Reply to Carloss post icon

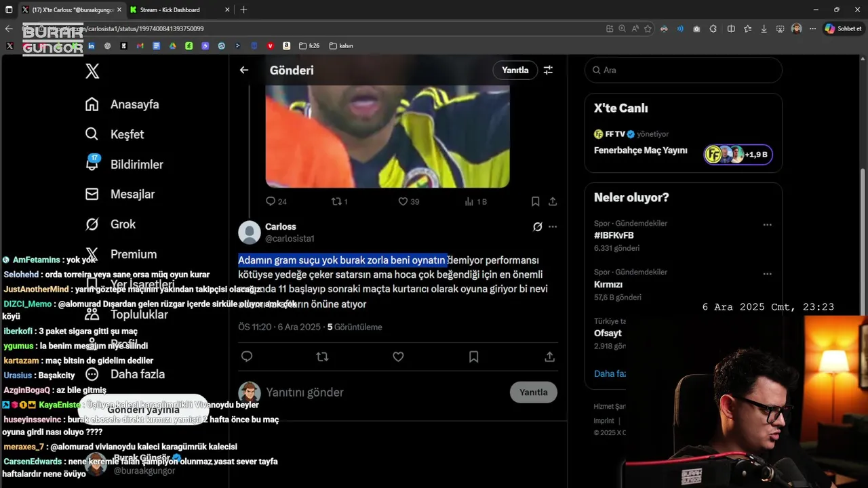247,357
